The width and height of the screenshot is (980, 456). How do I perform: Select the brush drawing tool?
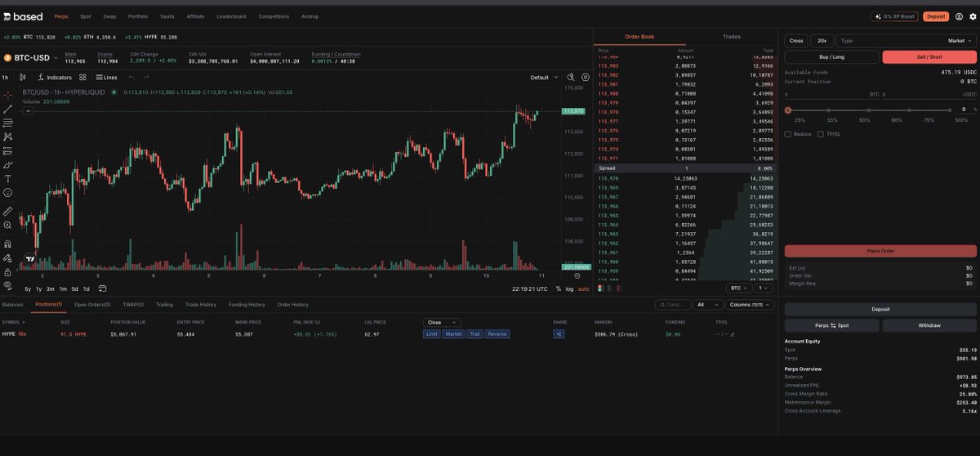pyautogui.click(x=7, y=164)
